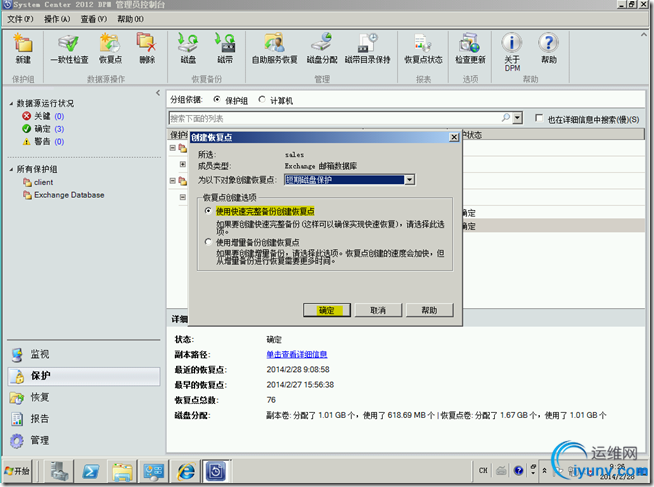Open the 保护 navigation pane
Image resolution: width=654 pixels, height=487 pixels.
pyautogui.click(x=83, y=376)
